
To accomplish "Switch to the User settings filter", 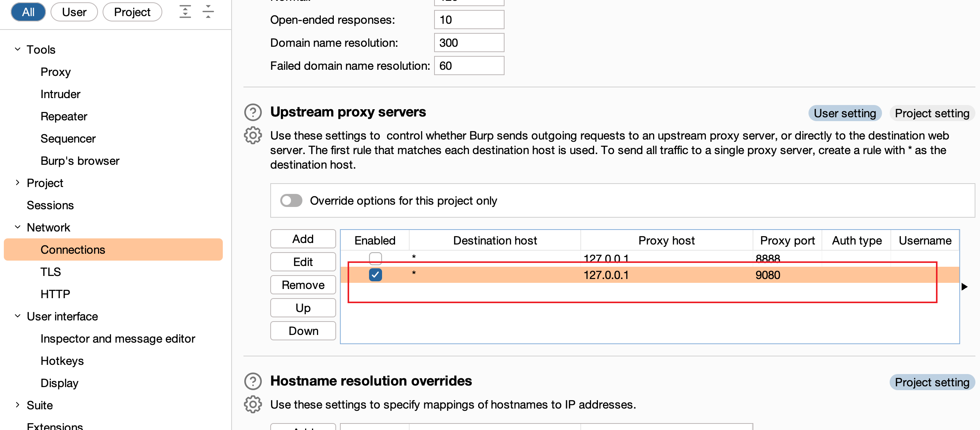I will click(74, 12).
